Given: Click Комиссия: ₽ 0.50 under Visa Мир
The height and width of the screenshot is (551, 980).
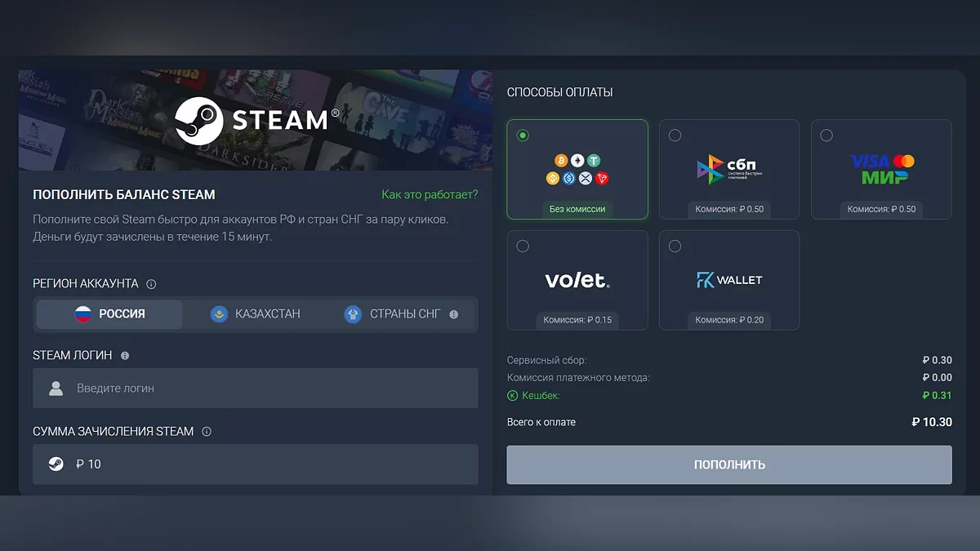Looking at the screenshot, I should click(x=882, y=209).
